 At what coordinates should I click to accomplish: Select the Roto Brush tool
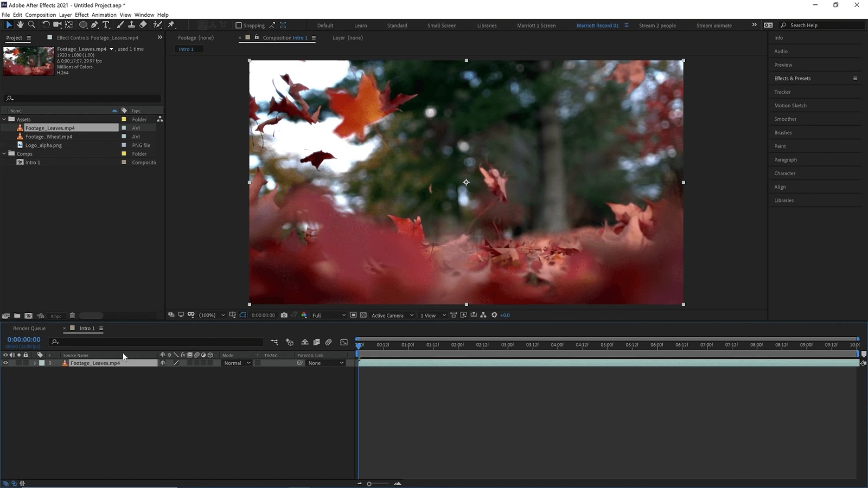[157, 25]
